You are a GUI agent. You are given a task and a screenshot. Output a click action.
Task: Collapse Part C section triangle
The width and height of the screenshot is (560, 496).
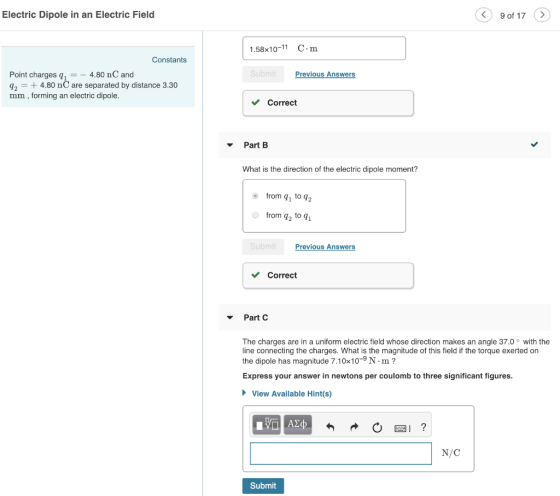(x=230, y=317)
